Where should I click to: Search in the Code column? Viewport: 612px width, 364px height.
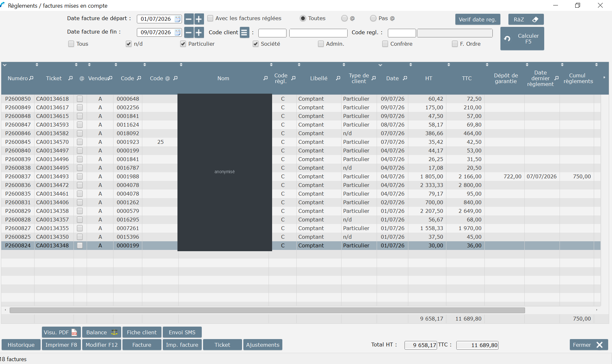pyautogui.click(x=139, y=78)
